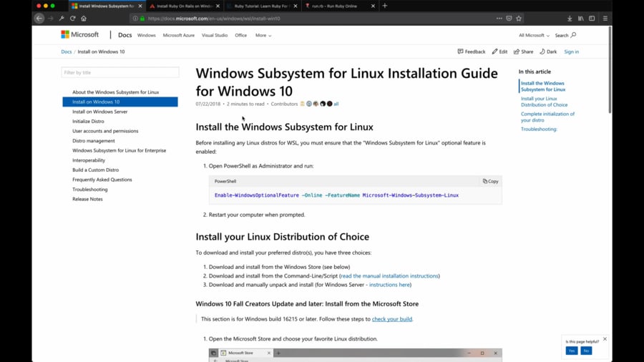644x362 pixels.
Task: Click the Feedback icon button
Action: coord(472,52)
